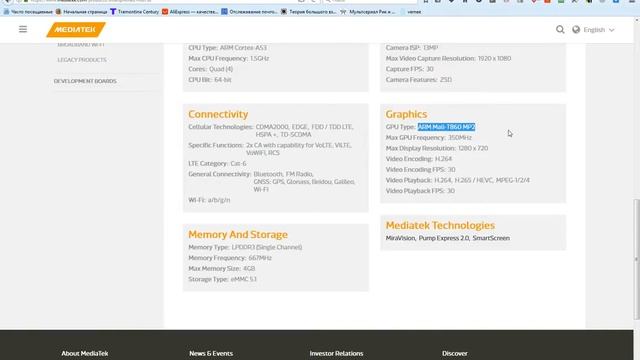Image resolution: width=640 pixels, height=360 pixels.
Task: Click the Graphics section heading
Action: pyautogui.click(x=406, y=114)
